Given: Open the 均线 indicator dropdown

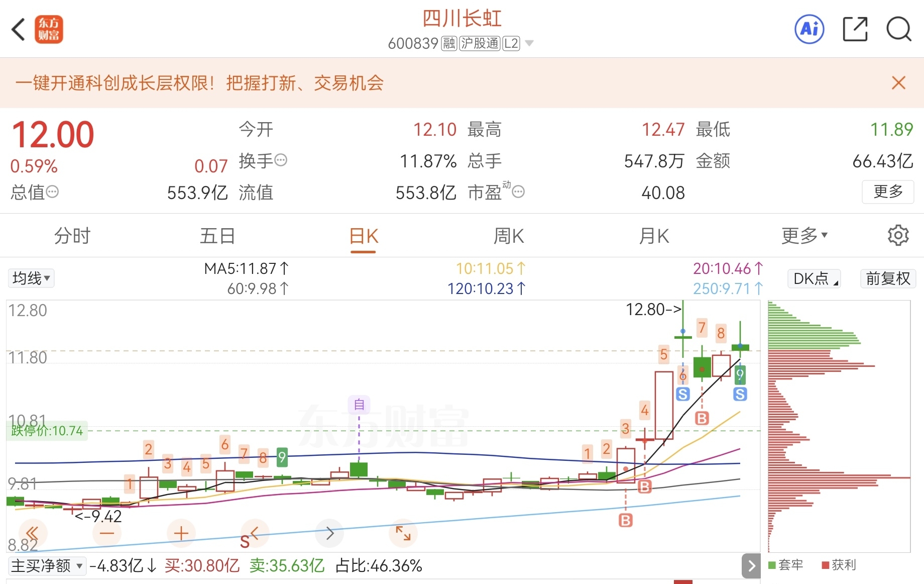Looking at the screenshot, I should pyautogui.click(x=31, y=278).
